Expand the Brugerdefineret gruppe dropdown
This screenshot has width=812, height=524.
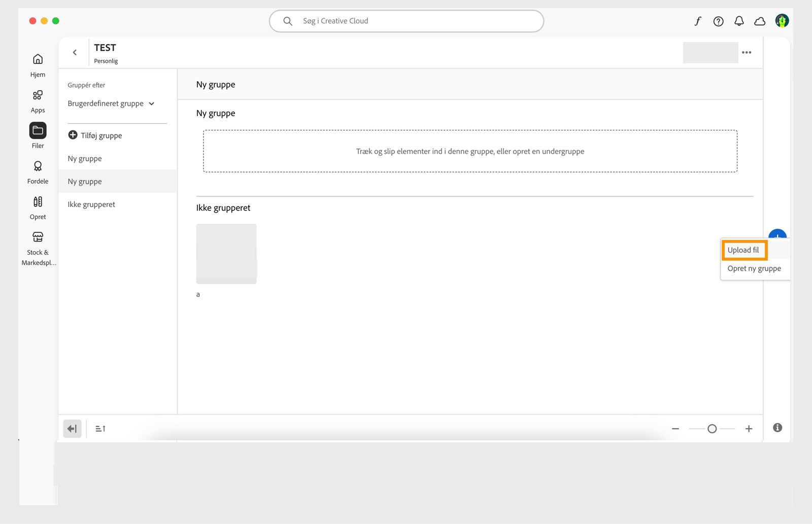(111, 103)
